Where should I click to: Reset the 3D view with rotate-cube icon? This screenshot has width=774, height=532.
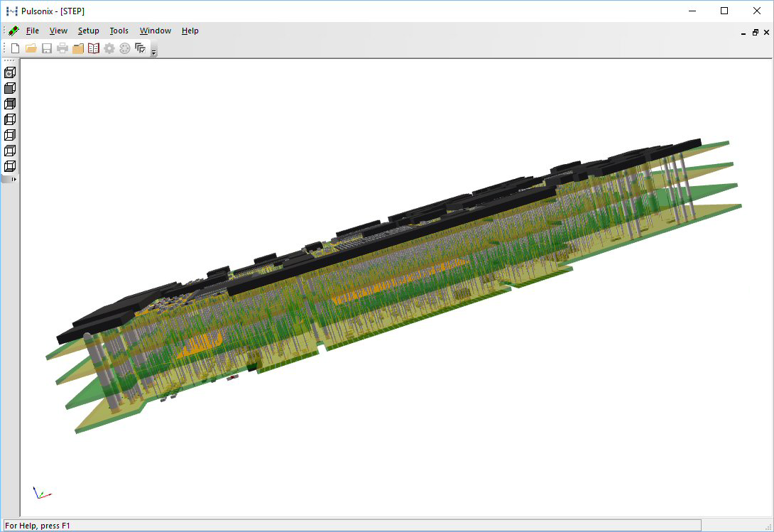(10, 72)
